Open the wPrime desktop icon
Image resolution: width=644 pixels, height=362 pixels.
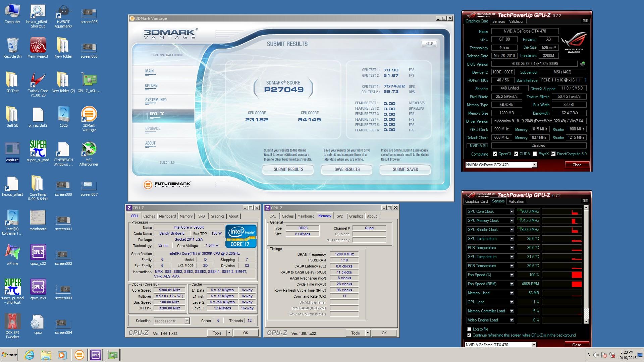click(12, 255)
